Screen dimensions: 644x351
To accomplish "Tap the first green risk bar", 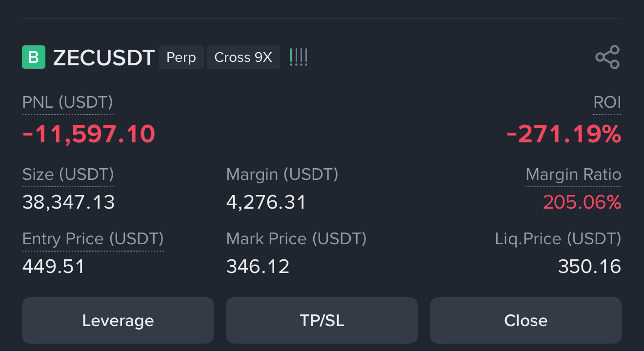I will pyautogui.click(x=291, y=57).
